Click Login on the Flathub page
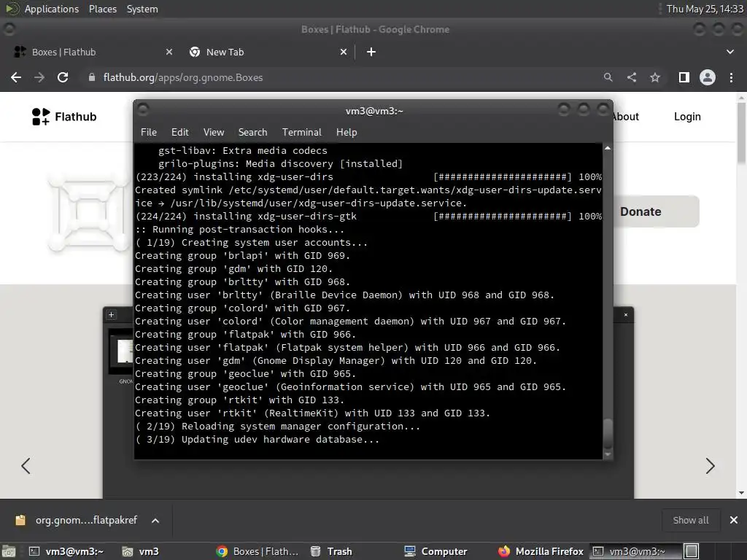 [x=687, y=117]
